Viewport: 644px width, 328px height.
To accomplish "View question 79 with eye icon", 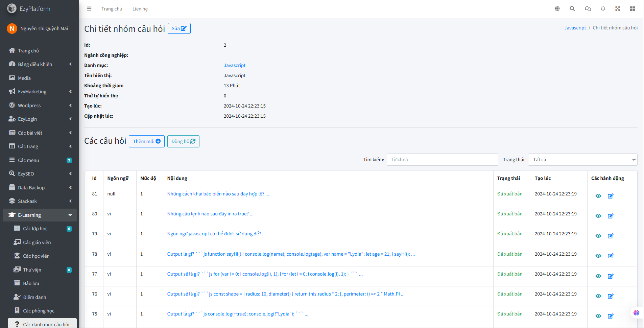I will pos(598,236).
